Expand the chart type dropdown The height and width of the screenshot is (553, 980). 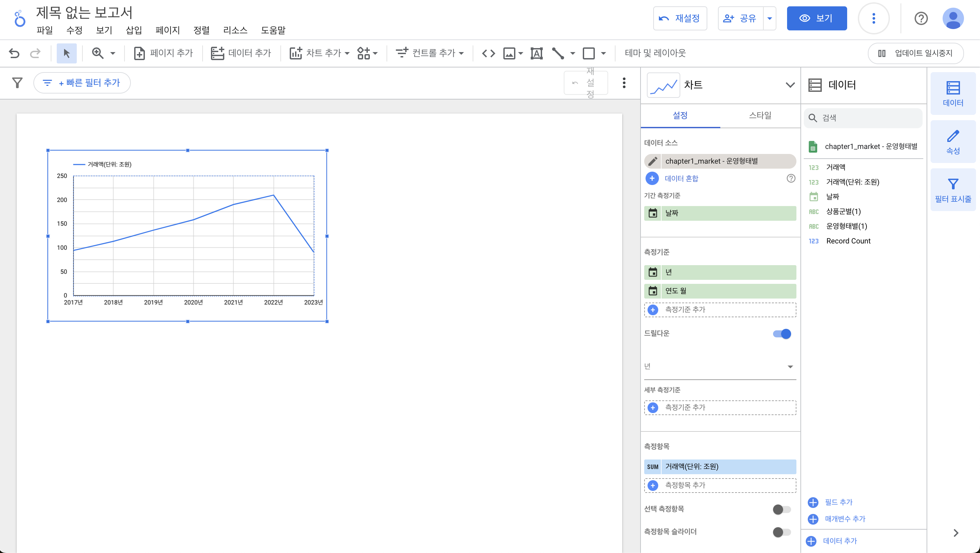tap(790, 85)
